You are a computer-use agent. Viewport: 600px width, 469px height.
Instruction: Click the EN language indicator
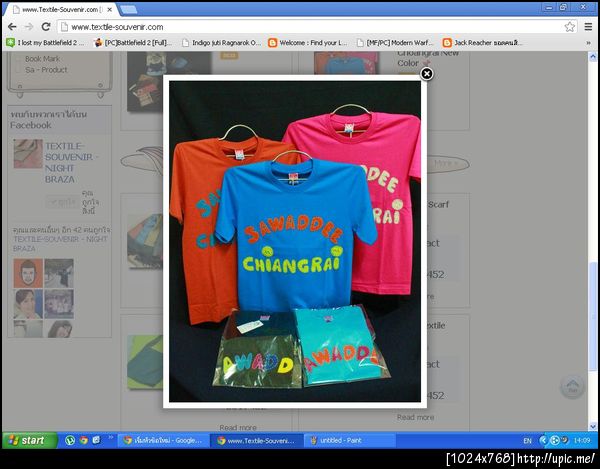(527, 441)
